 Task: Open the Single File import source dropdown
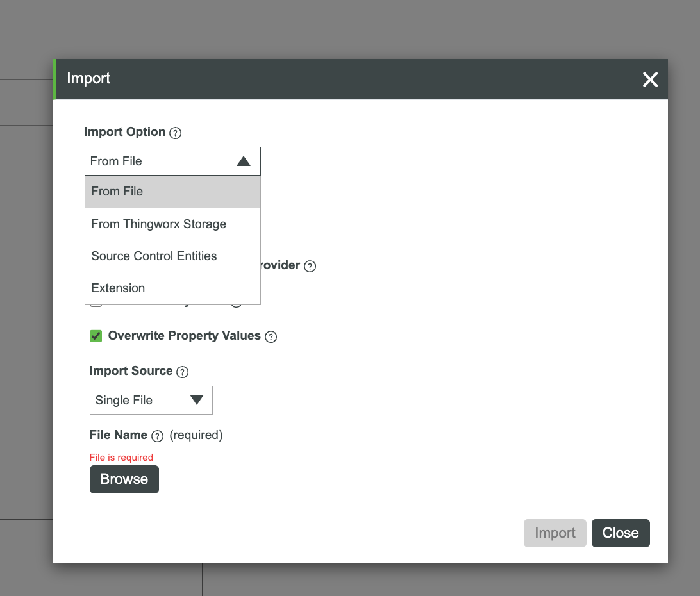pyautogui.click(x=151, y=400)
